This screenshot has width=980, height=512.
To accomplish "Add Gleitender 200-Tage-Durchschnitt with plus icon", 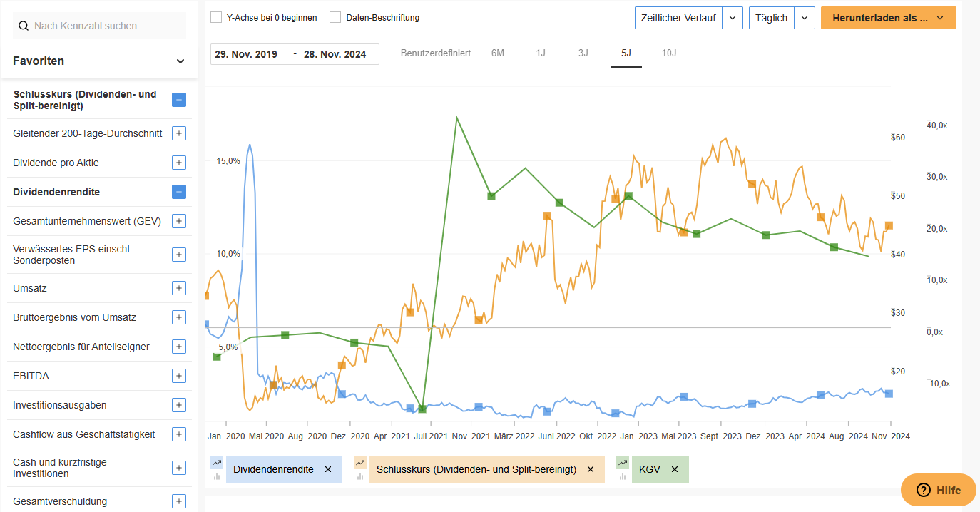I will click(179, 133).
